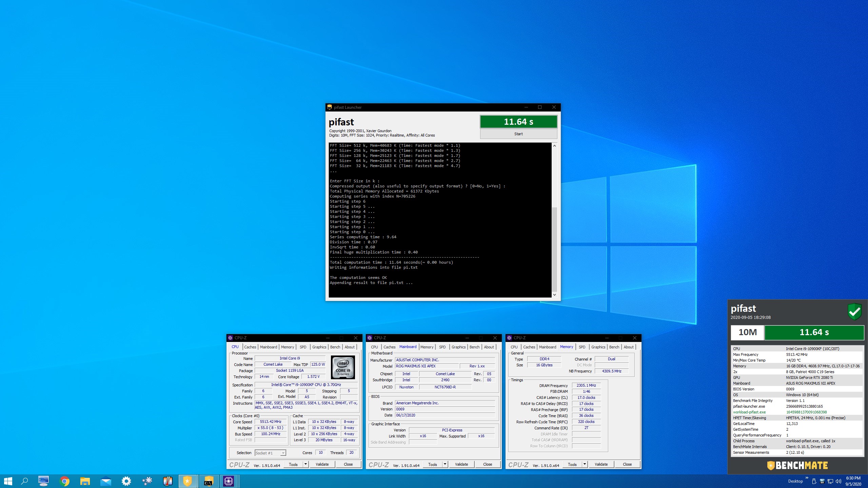Click the BIOS Version 0069 field
The image size is (868, 488).
(x=445, y=409)
